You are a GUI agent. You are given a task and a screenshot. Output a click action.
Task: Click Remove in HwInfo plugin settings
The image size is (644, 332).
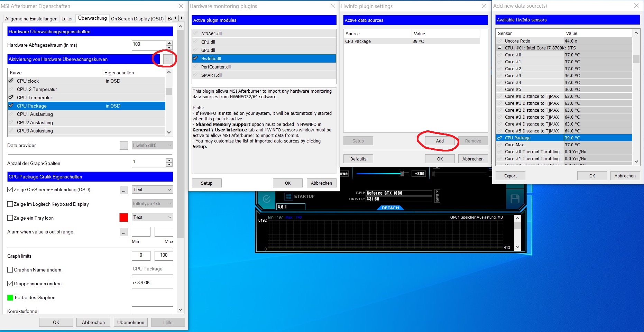(473, 141)
